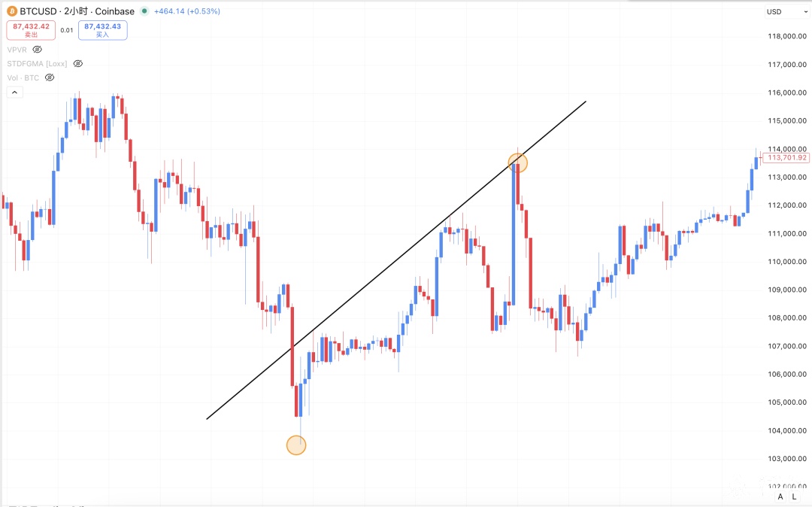Select the orange circle marker at the peak
812x507 pixels.
(x=517, y=162)
